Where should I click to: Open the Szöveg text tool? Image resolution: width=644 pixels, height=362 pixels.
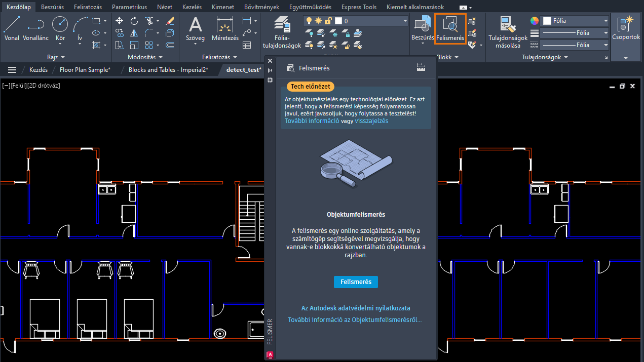pos(196,28)
